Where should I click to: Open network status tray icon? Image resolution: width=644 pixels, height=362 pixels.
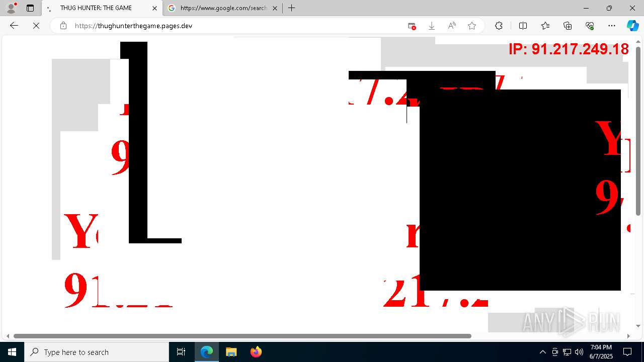[567, 352]
